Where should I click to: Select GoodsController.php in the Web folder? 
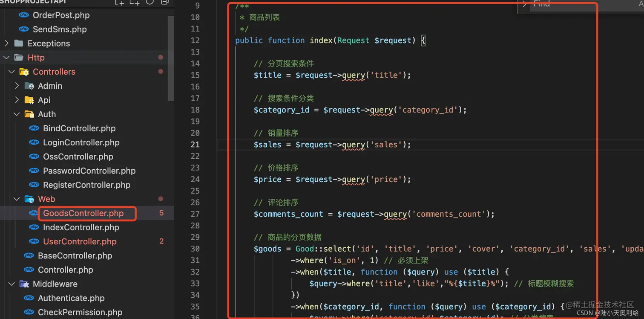[x=83, y=213]
